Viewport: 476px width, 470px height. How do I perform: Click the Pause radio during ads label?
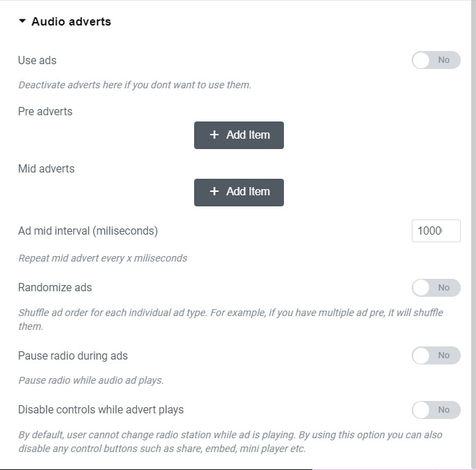click(73, 355)
